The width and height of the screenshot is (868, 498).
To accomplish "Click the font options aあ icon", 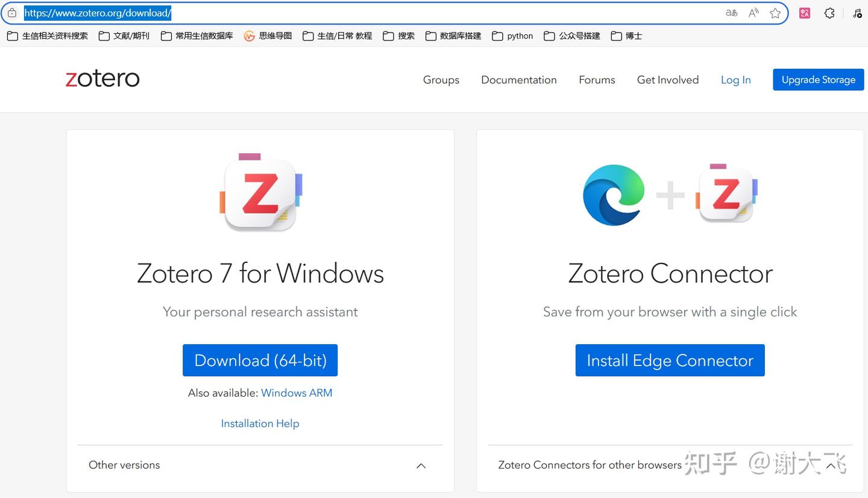I will pos(731,12).
